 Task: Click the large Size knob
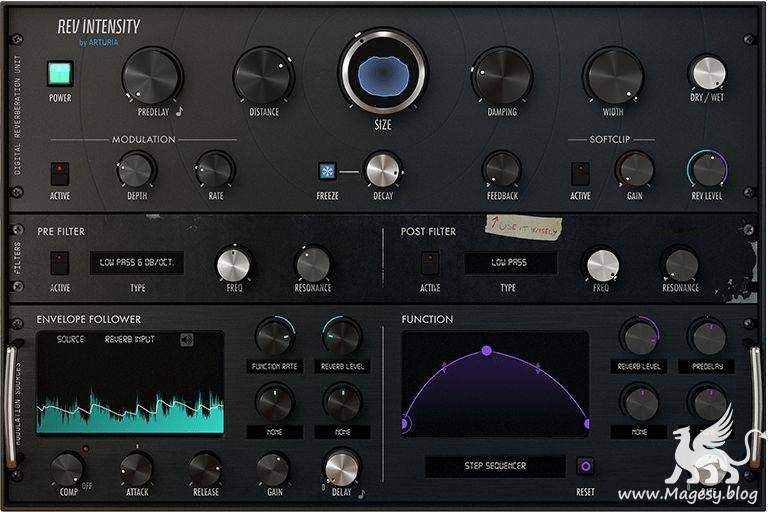(x=383, y=72)
